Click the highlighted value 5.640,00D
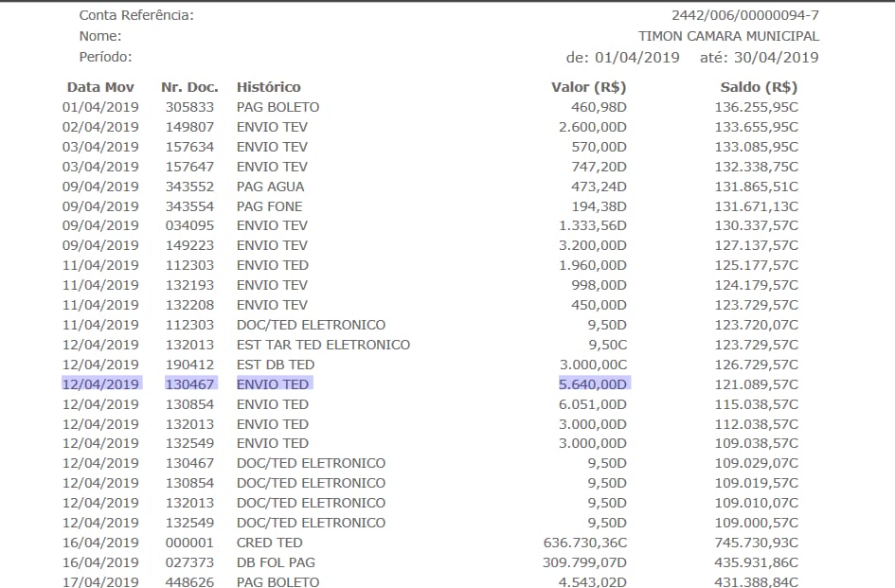Viewport: 895px width, 588px height. point(593,384)
